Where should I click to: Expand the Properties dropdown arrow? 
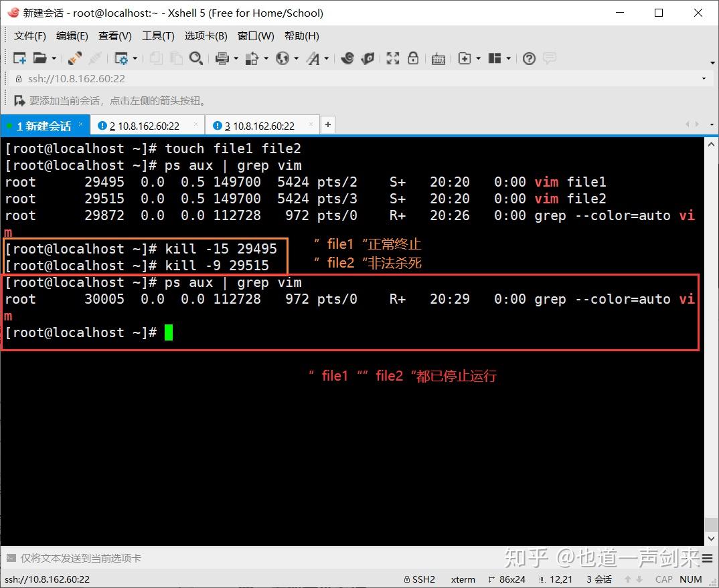tap(135, 58)
